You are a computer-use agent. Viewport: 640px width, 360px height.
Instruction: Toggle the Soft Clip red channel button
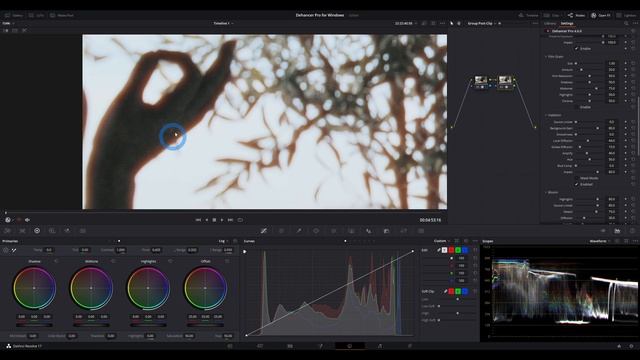pos(451,291)
